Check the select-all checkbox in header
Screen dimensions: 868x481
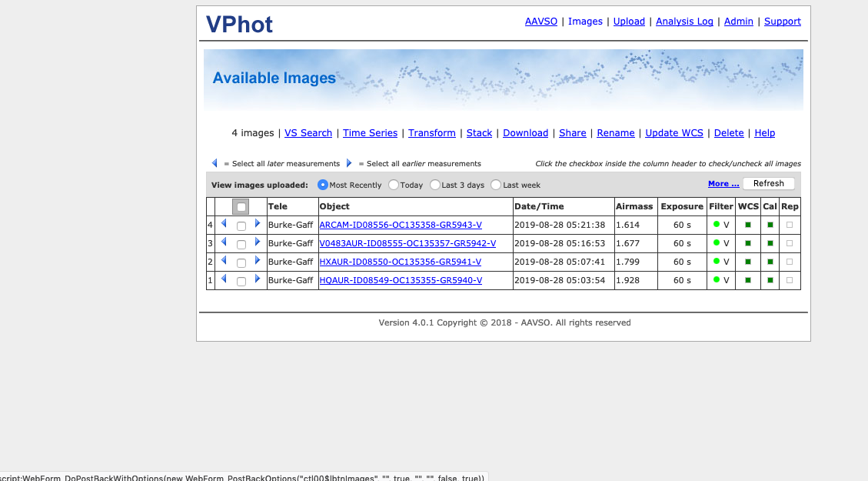[x=241, y=207]
